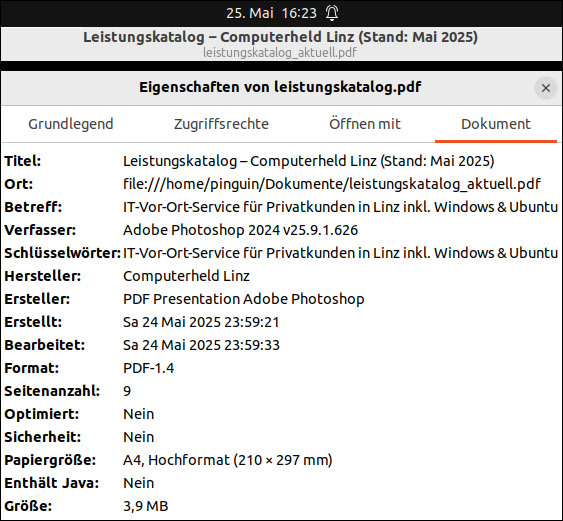Image resolution: width=563 pixels, height=521 pixels.
Task: Click the Schlüsselwörter value text
Action: pos(340,253)
